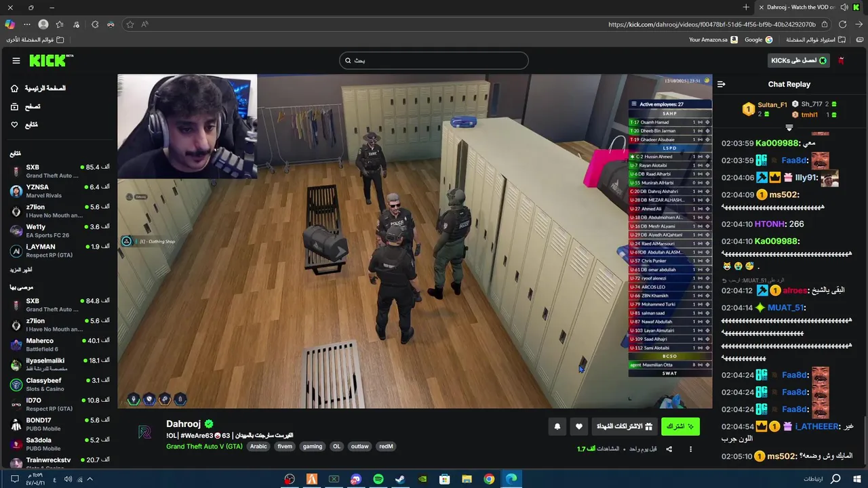868x488 pixels.
Task: Close the Dahrooj browser tab
Action: [761, 7]
